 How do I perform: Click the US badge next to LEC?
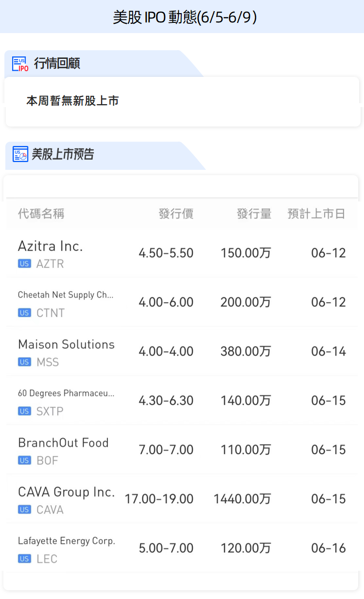click(x=24, y=559)
